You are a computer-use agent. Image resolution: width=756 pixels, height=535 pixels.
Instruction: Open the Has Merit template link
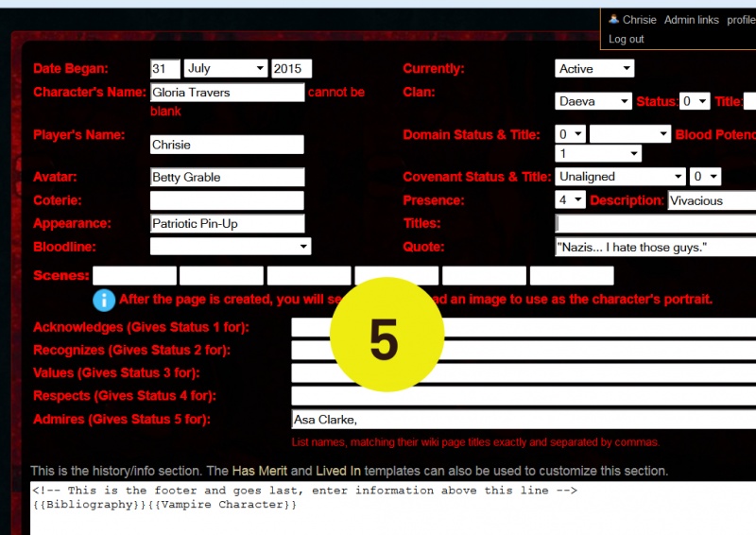259,471
